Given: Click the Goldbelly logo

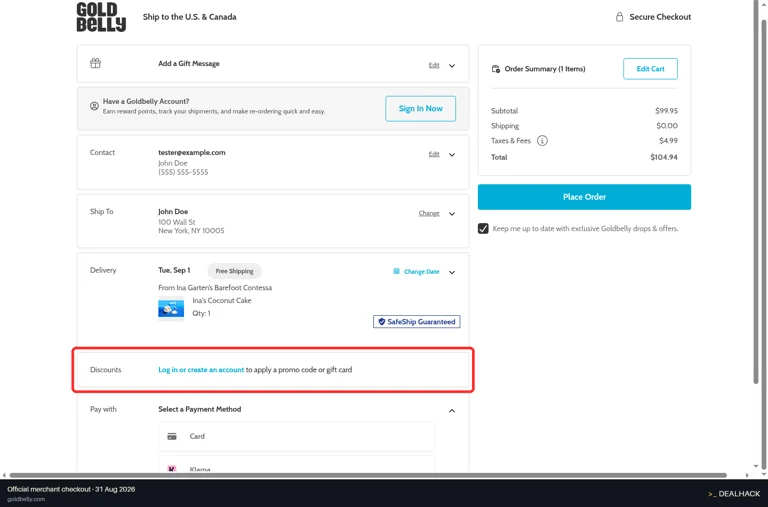Looking at the screenshot, I should pyautogui.click(x=101, y=17).
